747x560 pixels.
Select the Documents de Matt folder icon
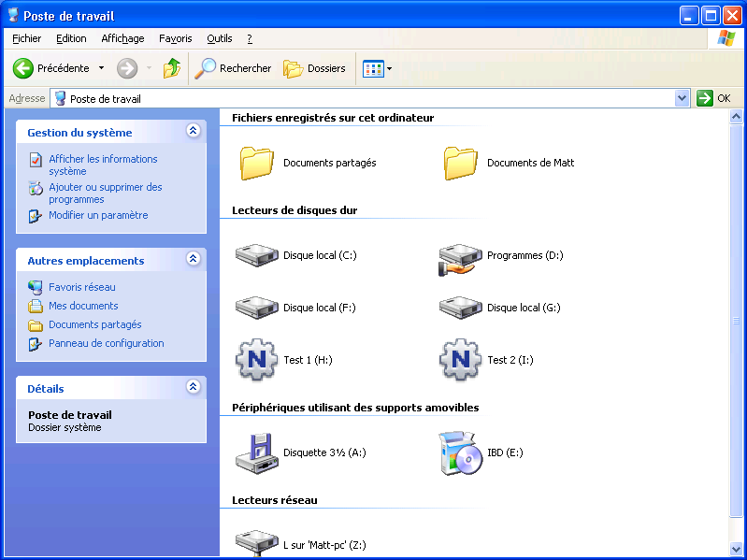(x=460, y=163)
